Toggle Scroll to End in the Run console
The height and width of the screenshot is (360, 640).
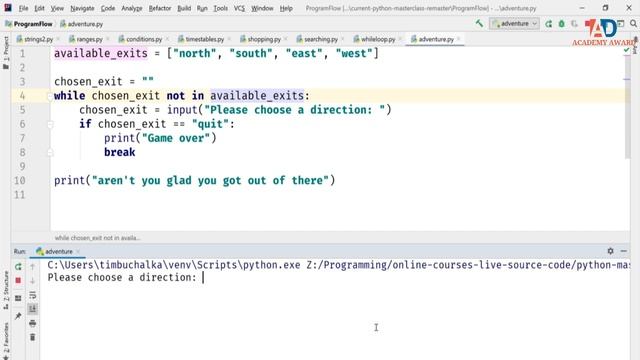click(33, 309)
